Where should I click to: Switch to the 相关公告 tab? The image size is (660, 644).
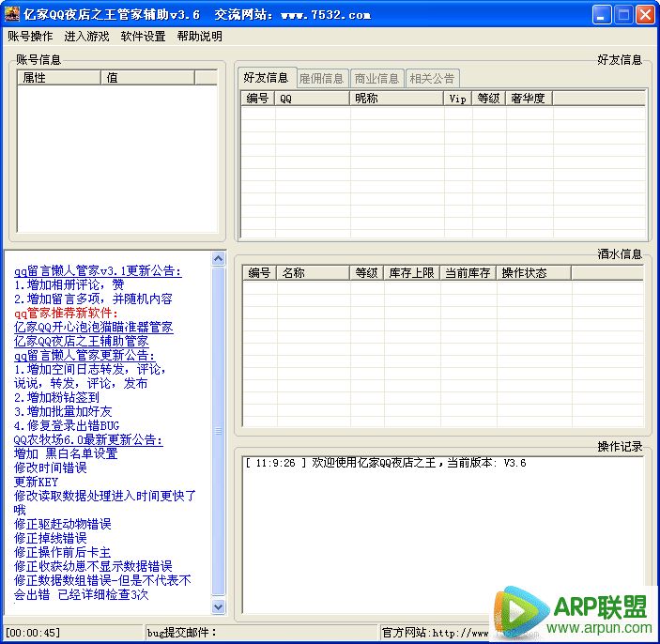pyautogui.click(x=432, y=79)
